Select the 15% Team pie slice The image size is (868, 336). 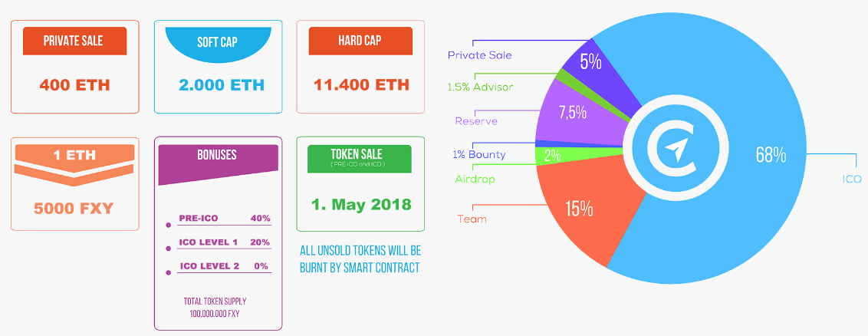(579, 209)
